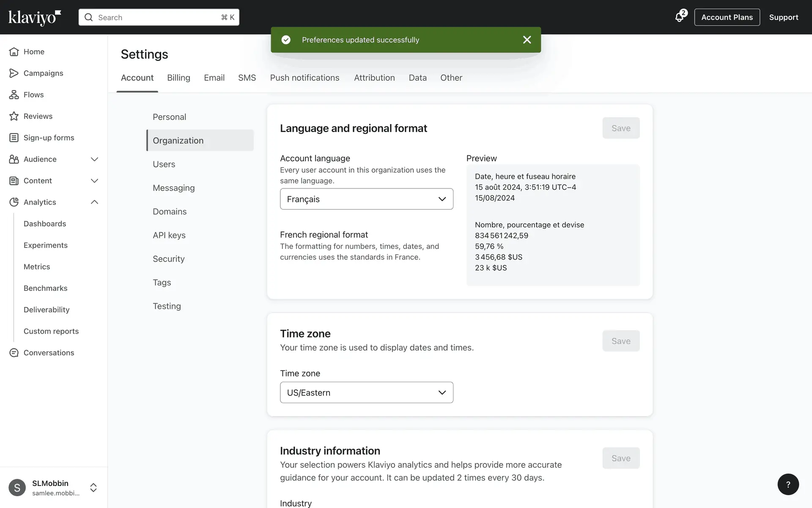Open Home via house icon
The height and width of the screenshot is (508, 812).
point(14,52)
